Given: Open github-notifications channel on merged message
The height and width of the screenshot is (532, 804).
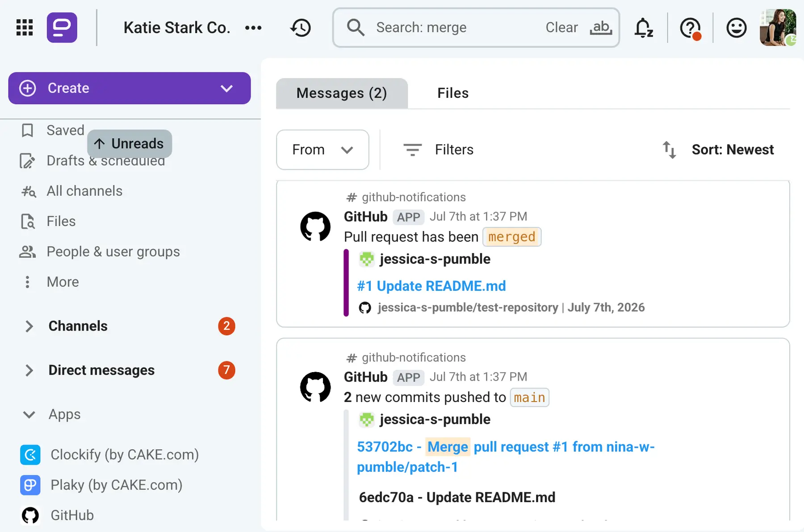Looking at the screenshot, I should coord(414,197).
